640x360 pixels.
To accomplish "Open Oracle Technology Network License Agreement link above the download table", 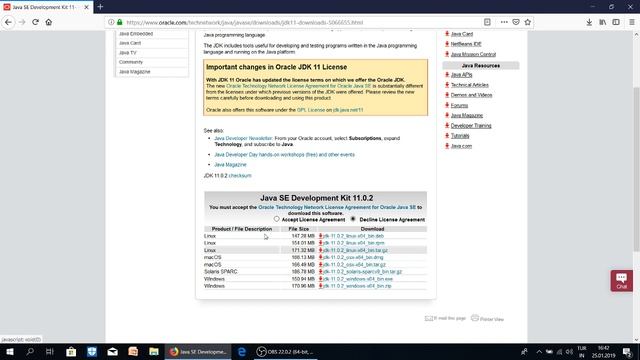I will (x=337, y=207).
